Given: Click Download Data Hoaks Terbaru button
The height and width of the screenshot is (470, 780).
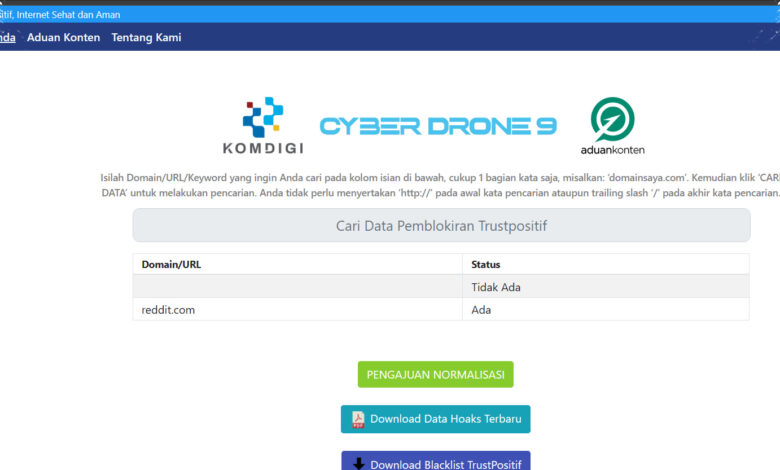Looking at the screenshot, I should (x=435, y=419).
